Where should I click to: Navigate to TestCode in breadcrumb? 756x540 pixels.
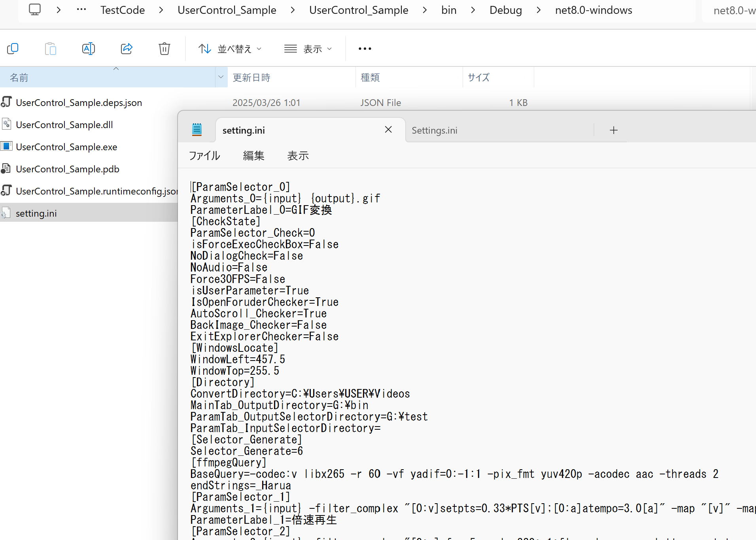tap(123, 10)
